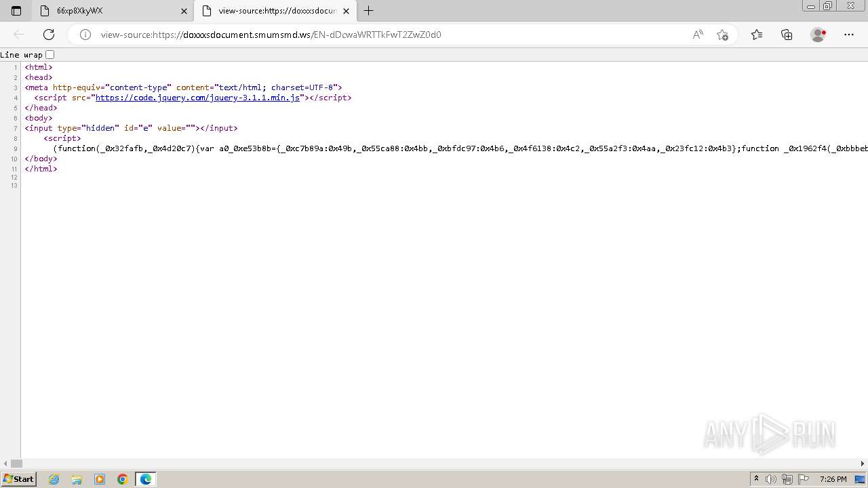Show hidden tray icons
The width and height of the screenshot is (868, 488).
[756, 479]
